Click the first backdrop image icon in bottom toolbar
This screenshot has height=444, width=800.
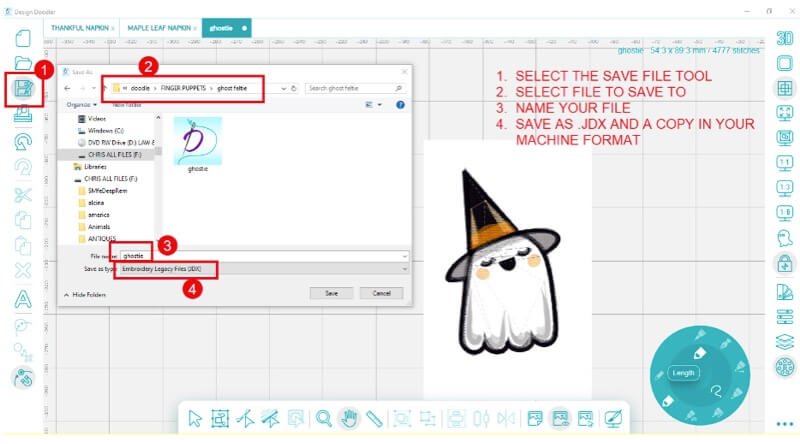[x=535, y=419]
